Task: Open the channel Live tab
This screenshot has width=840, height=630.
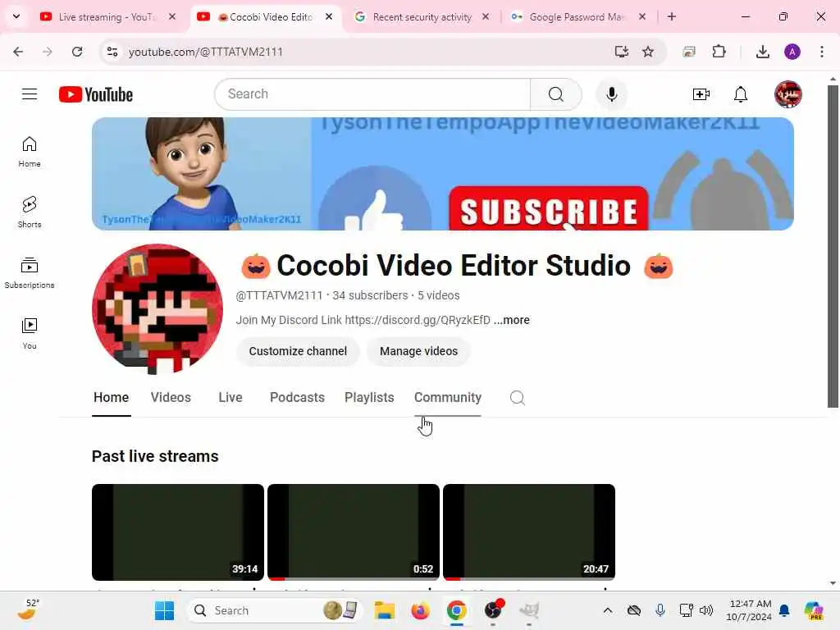Action: coord(231,398)
